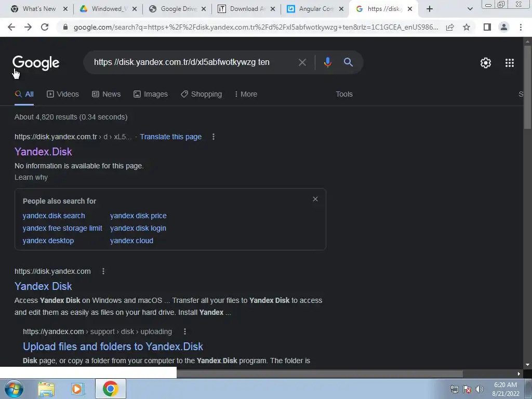Click the horizontal scrollbar thumb
Viewport: 532px width, 399px height.
(320, 374)
